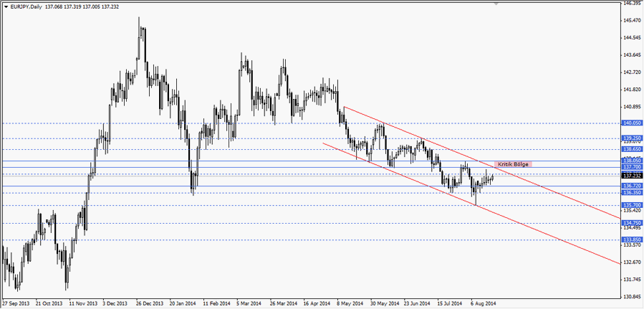This screenshot has width=644, height=309.
Task: Click the 141.820 price scale value
Action: click(632, 89)
